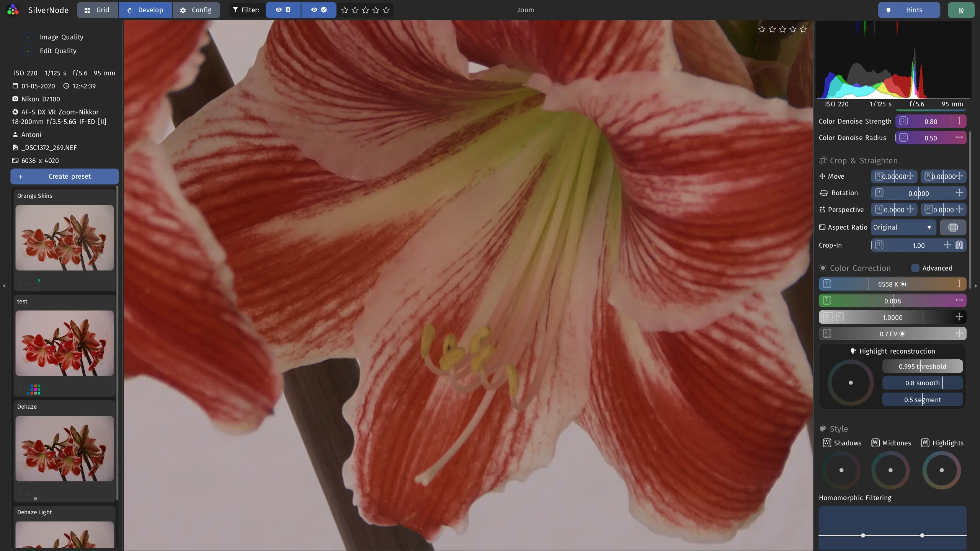Toggle the show-deleted (eye and trash) filter
Viewport: 980px width, 551px height.
[283, 10]
